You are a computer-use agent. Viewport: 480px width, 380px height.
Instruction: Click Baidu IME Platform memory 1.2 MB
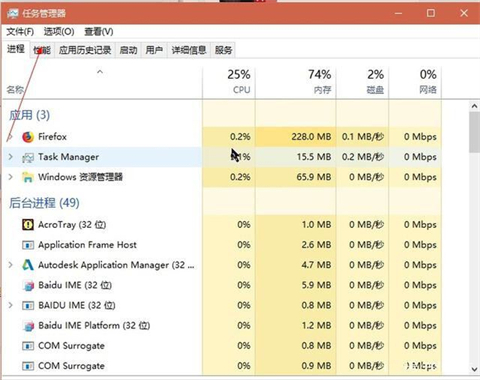point(317,326)
